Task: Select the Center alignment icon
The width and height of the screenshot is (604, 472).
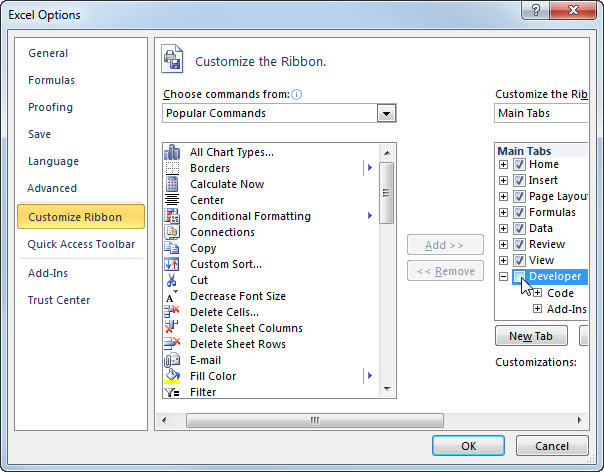Action: click(x=172, y=200)
